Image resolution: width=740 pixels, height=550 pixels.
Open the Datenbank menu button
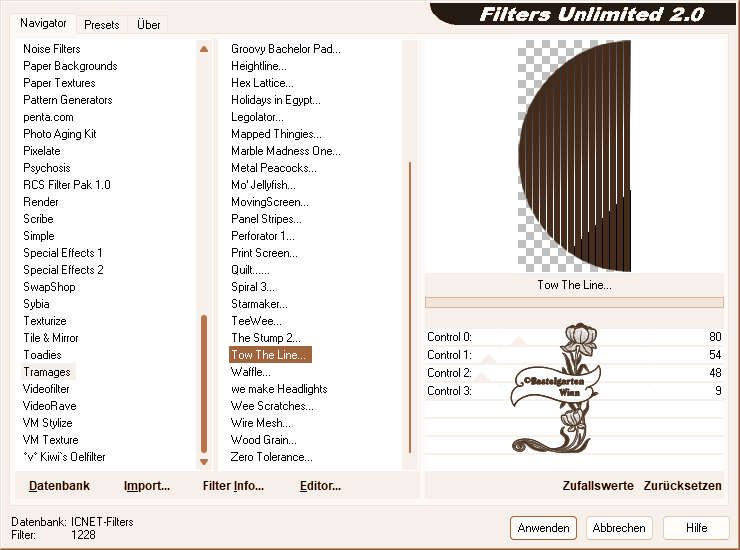pyautogui.click(x=59, y=486)
